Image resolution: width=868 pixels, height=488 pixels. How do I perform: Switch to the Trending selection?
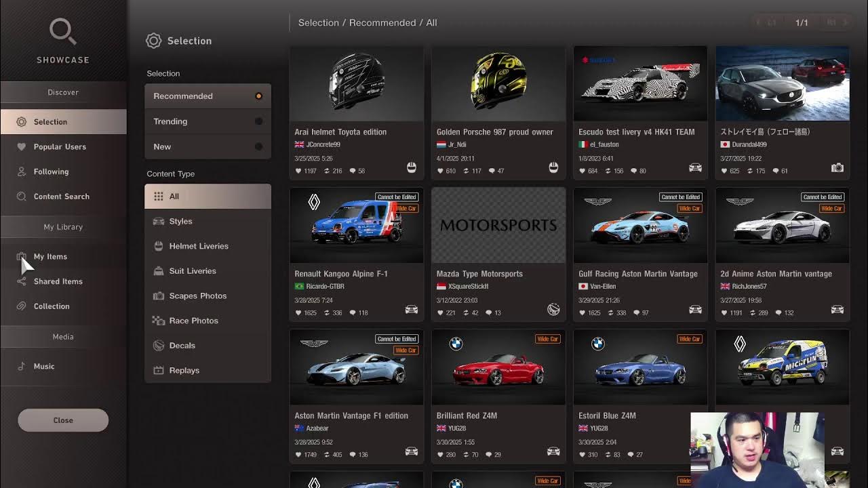coord(258,121)
